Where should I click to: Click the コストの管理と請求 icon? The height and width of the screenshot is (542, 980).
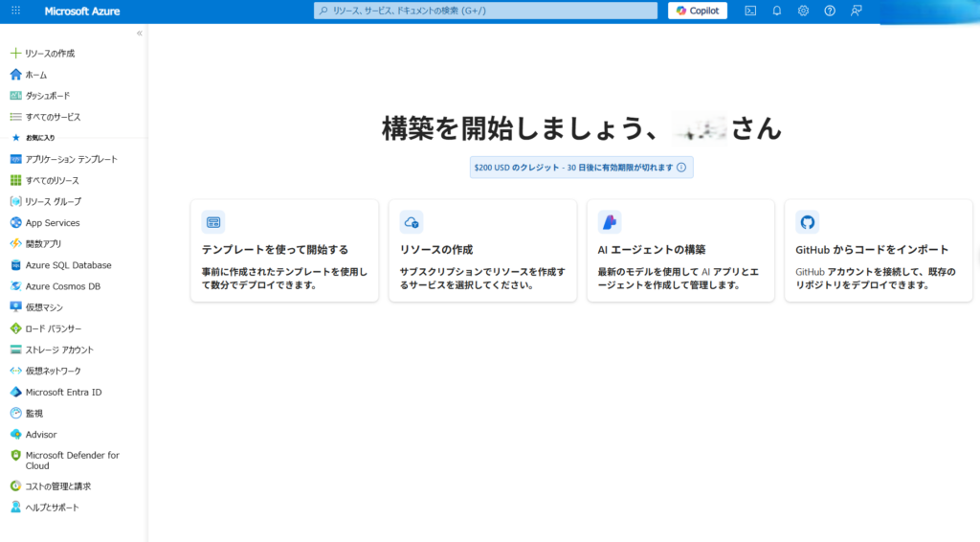click(x=15, y=486)
